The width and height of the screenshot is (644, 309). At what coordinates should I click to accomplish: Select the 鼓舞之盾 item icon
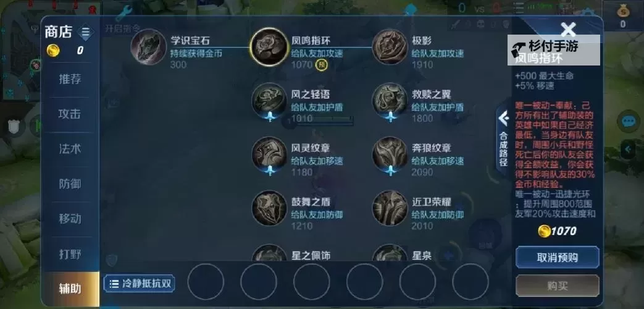coord(269,208)
